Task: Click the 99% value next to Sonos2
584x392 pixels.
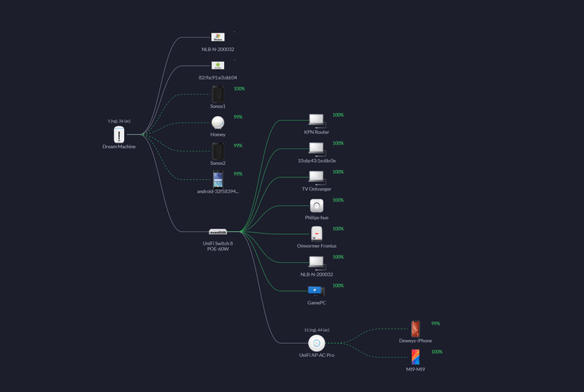Action: 238,145
